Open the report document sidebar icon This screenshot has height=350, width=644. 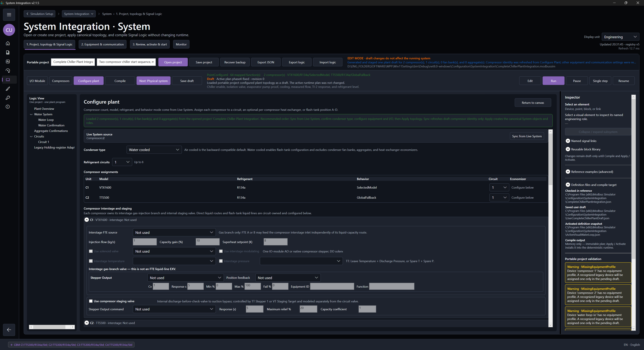(8, 52)
